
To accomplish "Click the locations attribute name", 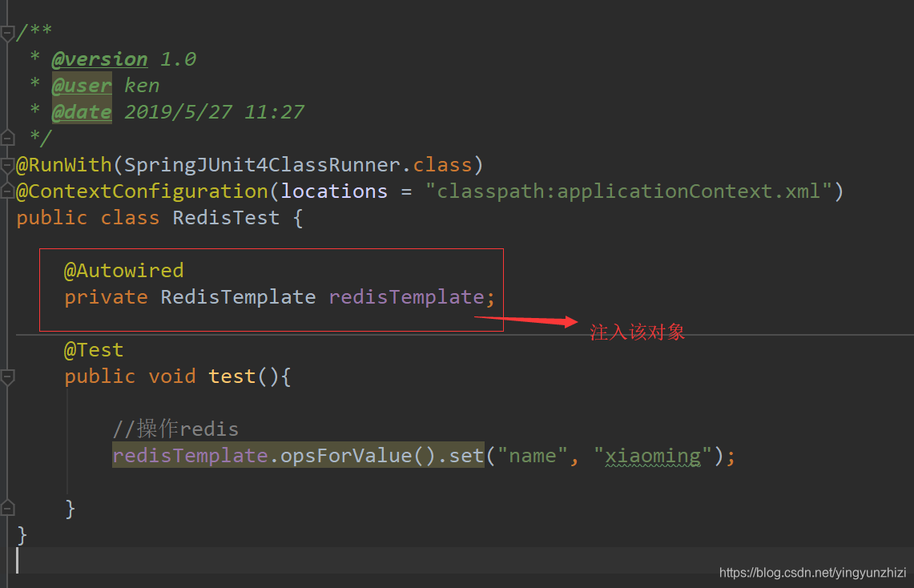I will (x=334, y=191).
